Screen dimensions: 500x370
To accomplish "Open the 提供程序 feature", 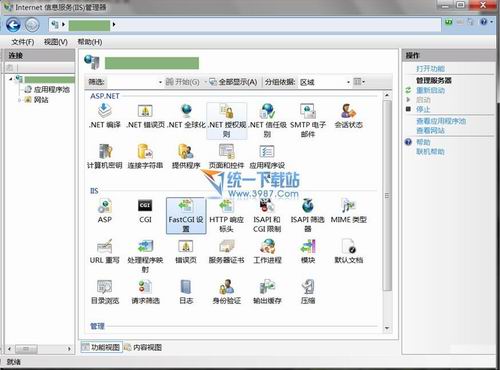I will point(186,157).
